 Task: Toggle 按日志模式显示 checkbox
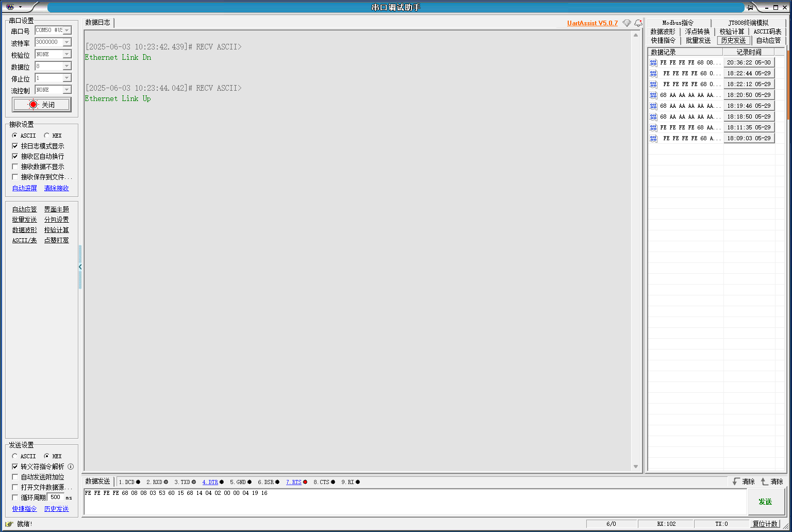[x=15, y=146]
